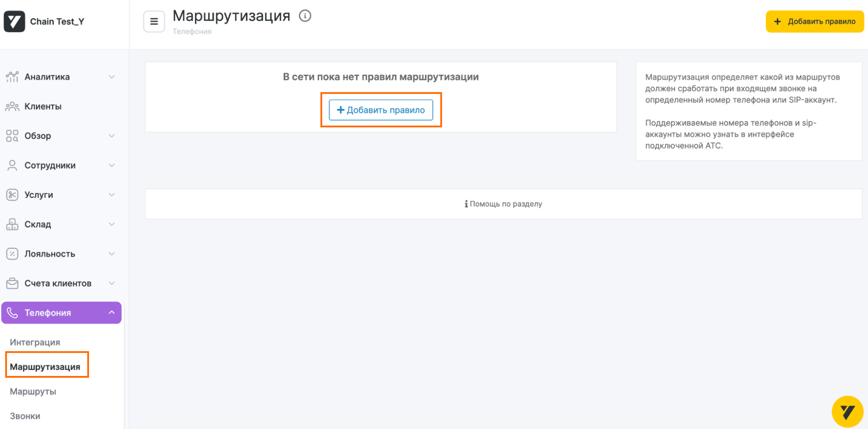Viewport: 868px width, 429px height.
Task: Open the Интеграция submenu item
Action: point(35,343)
